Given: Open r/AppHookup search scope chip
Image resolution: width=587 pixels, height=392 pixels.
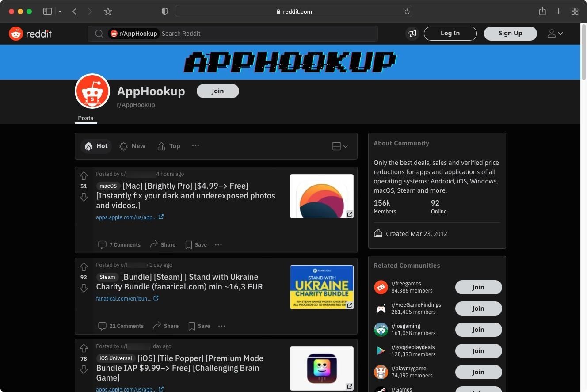Looking at the screenshot, I should pos(134,34).
